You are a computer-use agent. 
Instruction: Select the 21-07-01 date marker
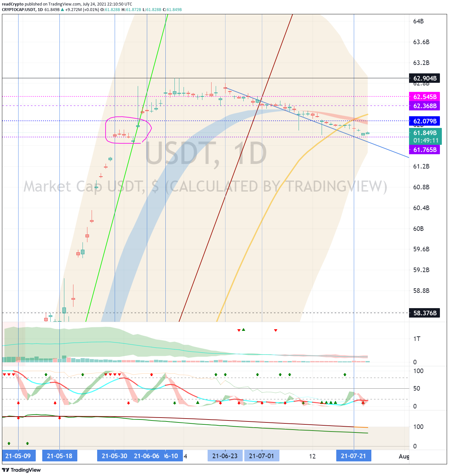click(262, 456)
